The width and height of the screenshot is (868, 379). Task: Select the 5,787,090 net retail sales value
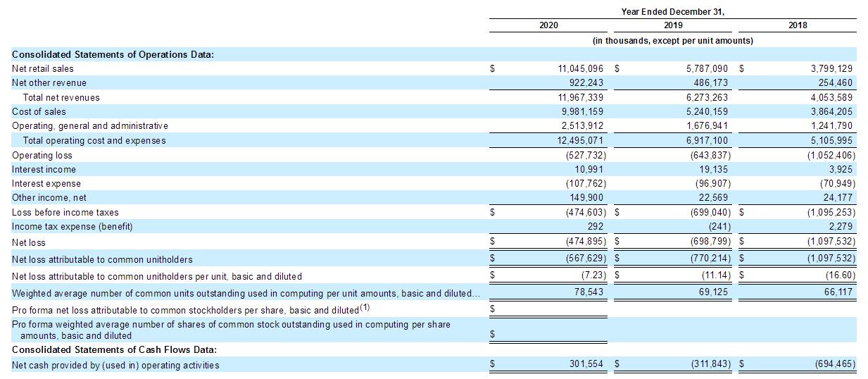tap(707, 69)
